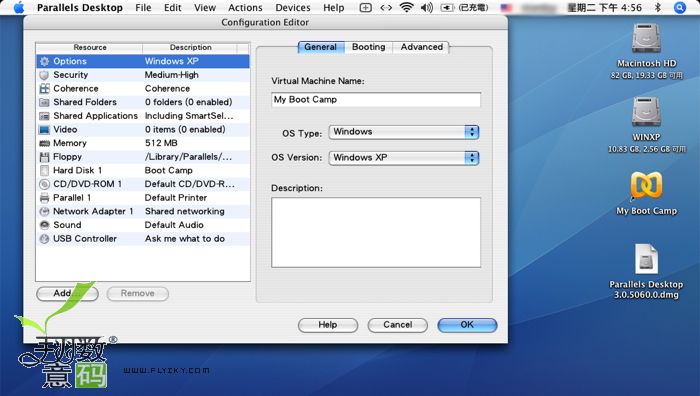Click the Bluetooth menu bar icon
Screen dimensions: 700x396
click(658, 8)
